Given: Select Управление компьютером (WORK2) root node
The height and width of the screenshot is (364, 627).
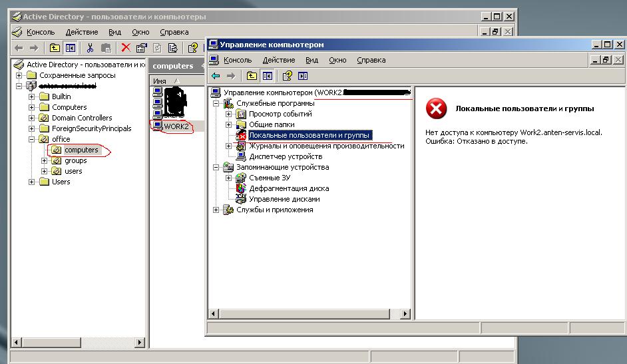Looking at the screenshot, I should click(x=317, y=92).
